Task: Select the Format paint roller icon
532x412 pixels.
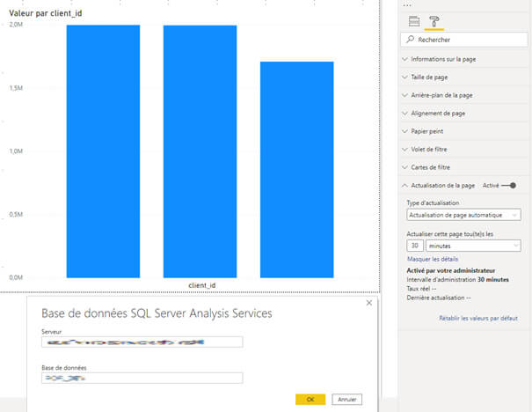Action: point(434,21)
